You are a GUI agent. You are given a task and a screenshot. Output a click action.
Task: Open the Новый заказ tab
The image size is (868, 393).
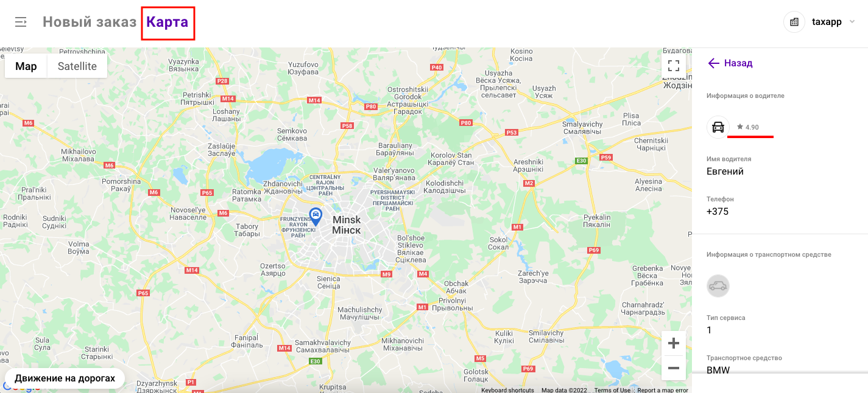tap(90, 22)
